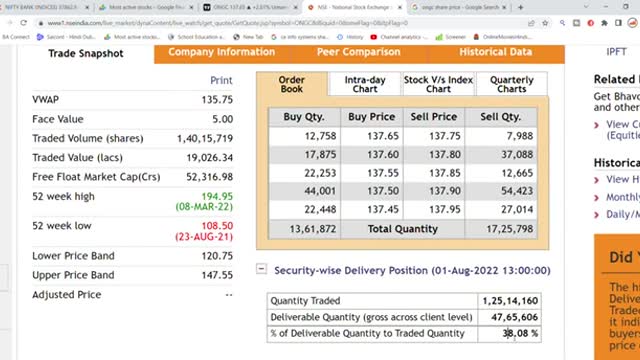The width and height of the screenshot is (640, 360).
Task: Switch to Stock V/s Index Chart tab
Action: point(438,84)
